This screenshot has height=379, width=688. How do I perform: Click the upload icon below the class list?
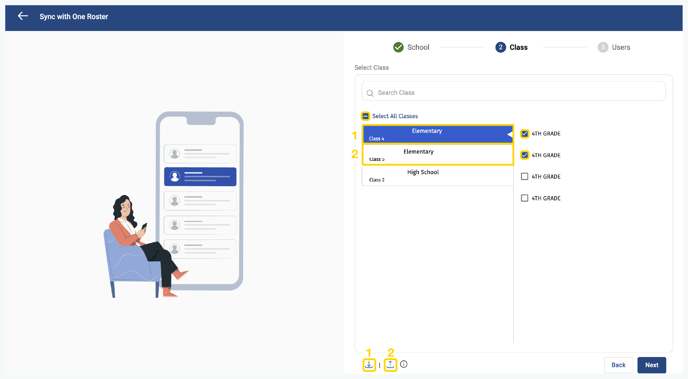390,365
